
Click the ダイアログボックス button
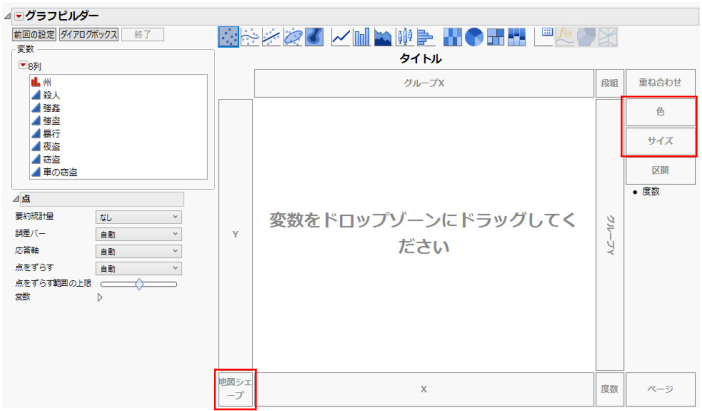[x=89, y=34]
